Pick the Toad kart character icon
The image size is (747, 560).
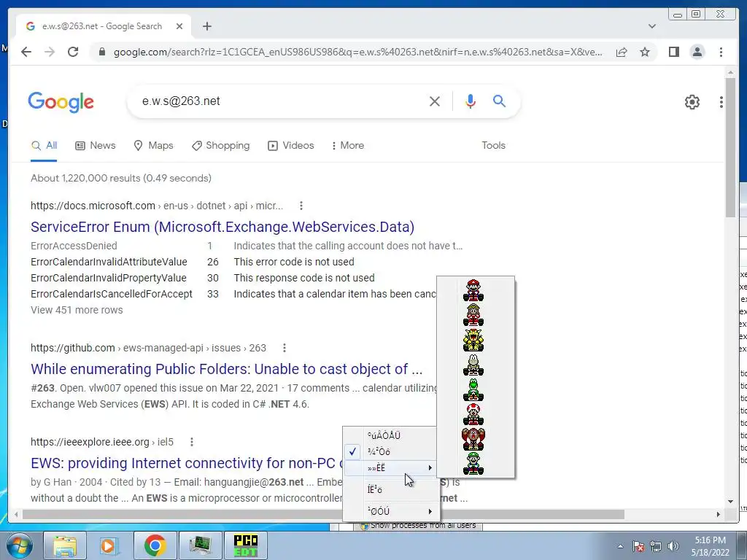point(473,414)
